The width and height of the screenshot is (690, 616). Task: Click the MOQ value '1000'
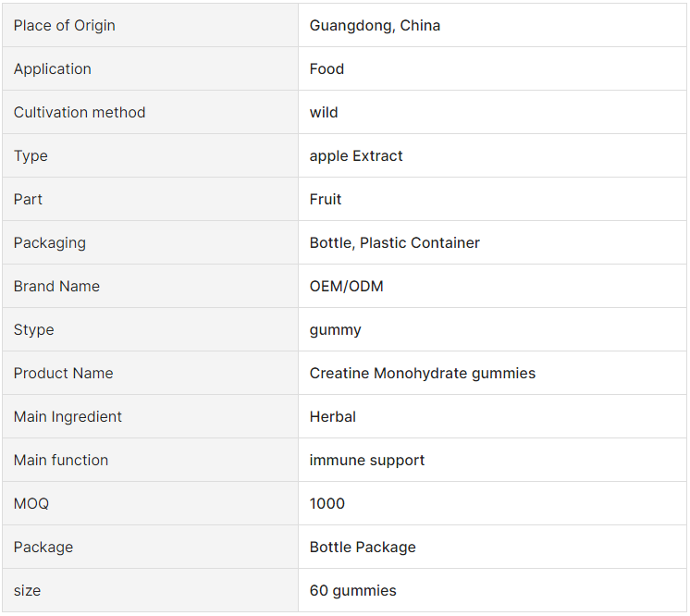[327, 504]
